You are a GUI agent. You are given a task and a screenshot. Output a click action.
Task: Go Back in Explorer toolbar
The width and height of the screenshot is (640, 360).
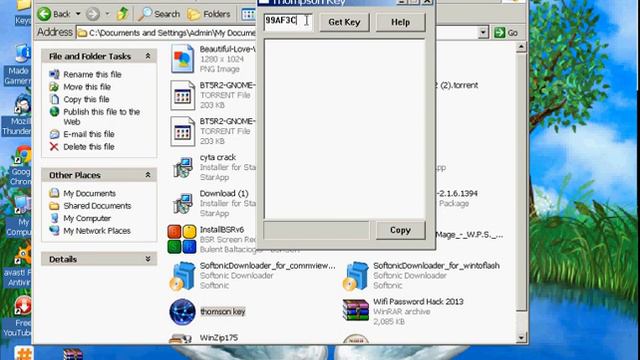tap(54, 14)
